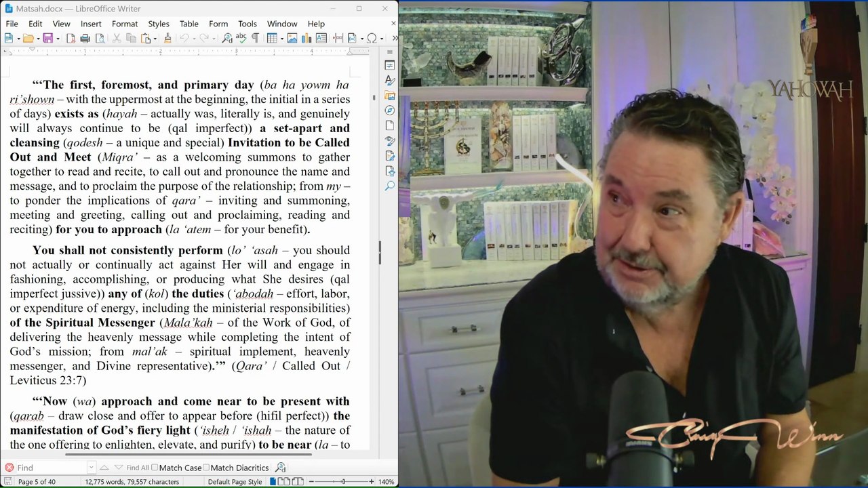Open Find & Replace from the toolbar

pos(227,38)
